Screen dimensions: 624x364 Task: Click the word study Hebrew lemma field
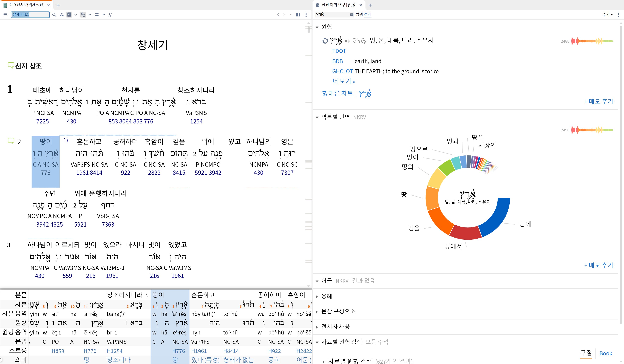[x=332, y=14]
